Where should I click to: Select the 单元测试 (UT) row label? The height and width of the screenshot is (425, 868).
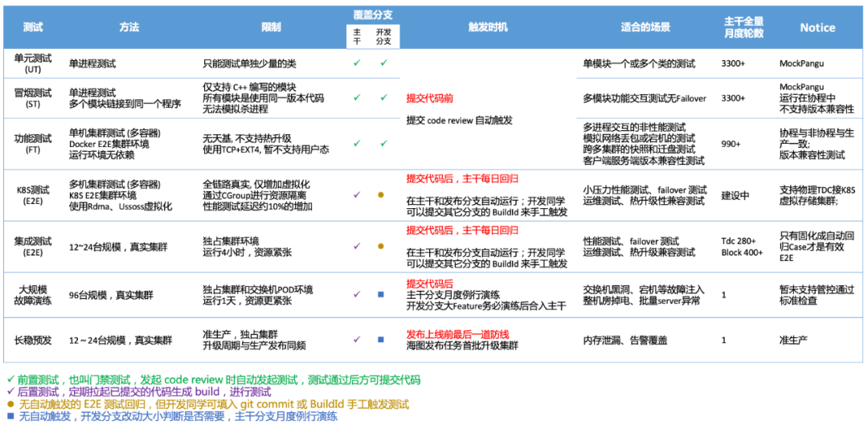31,63
